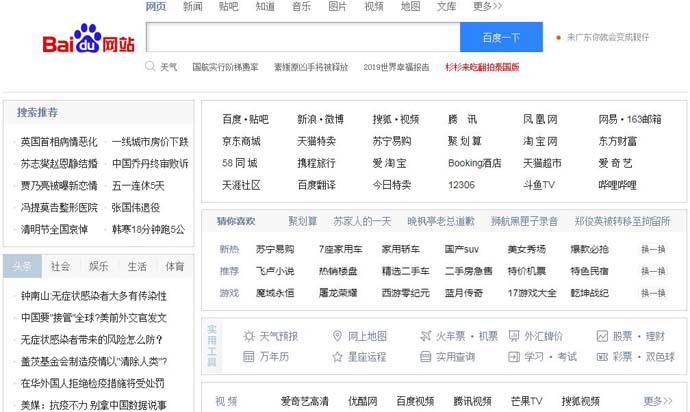Open the sun icon for 天气预报
690x412 pixels.
pos(249,336)
